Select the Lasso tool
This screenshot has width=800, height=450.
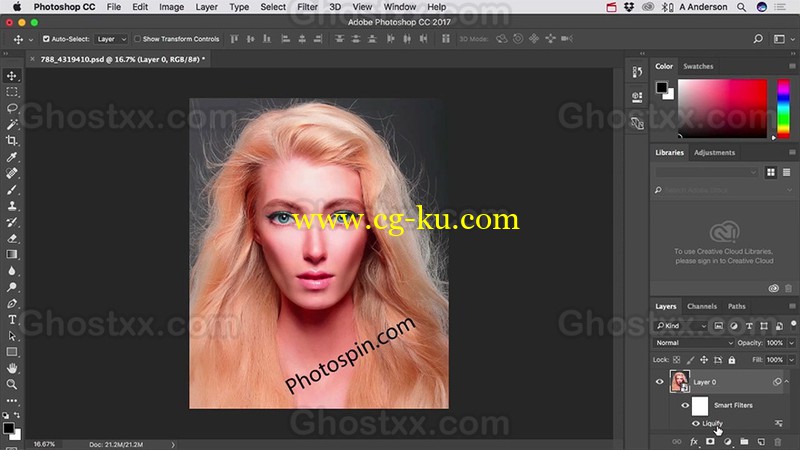pos(12,108)
